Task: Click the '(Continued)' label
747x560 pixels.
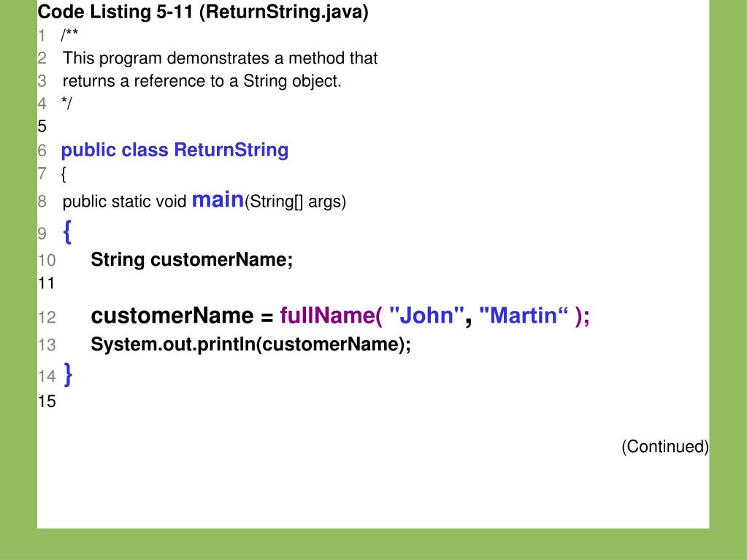Action: [x=665, y=447]
